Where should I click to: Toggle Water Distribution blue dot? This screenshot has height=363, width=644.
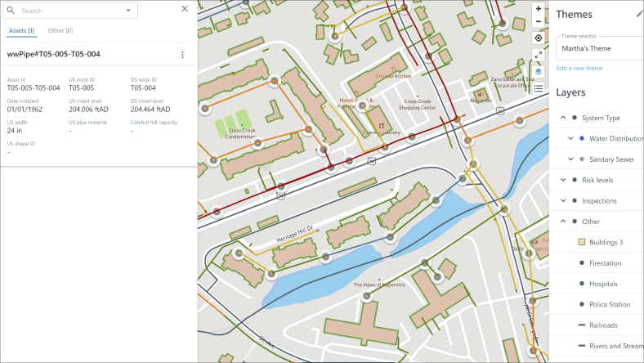coord(582,138)
